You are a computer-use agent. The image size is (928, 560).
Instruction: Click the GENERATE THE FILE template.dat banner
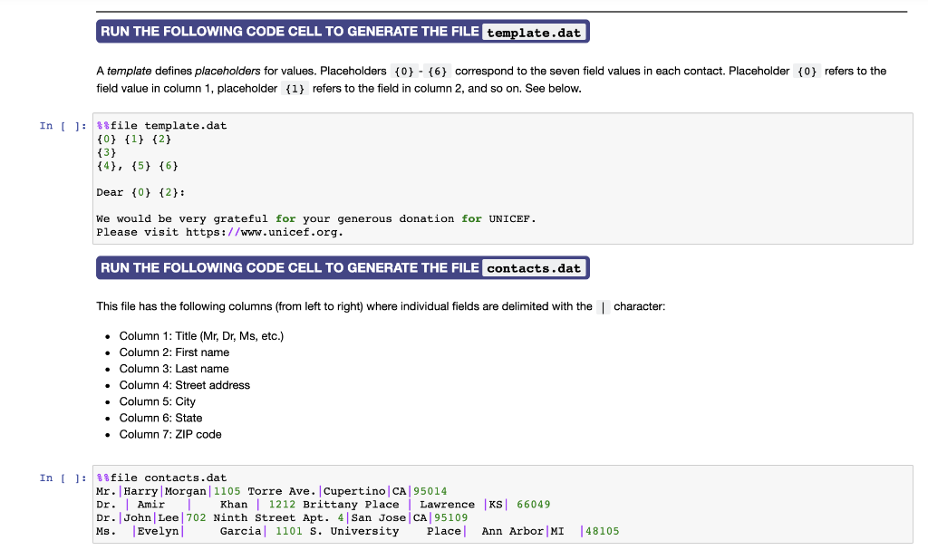pyautogui.click(x=343, y=31)
